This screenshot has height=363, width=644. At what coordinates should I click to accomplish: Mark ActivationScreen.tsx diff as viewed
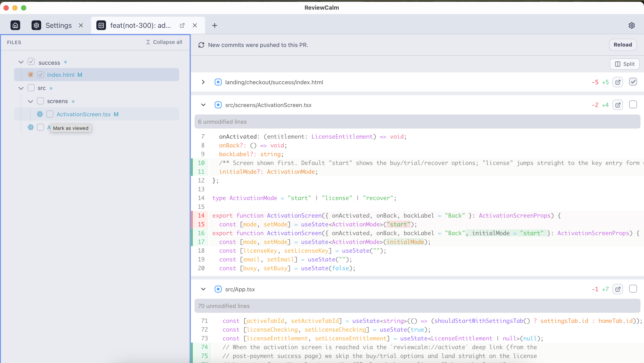click(633, 105)
